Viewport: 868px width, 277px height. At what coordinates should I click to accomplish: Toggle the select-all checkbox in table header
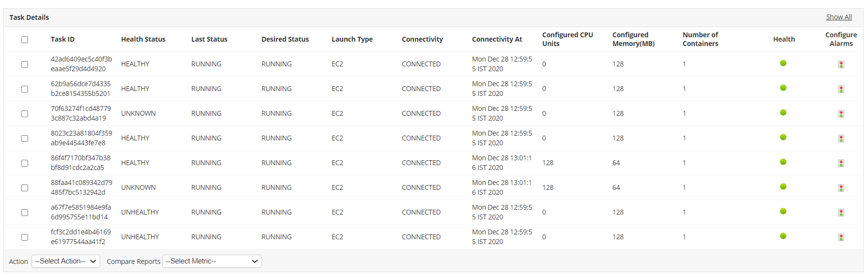25,40
